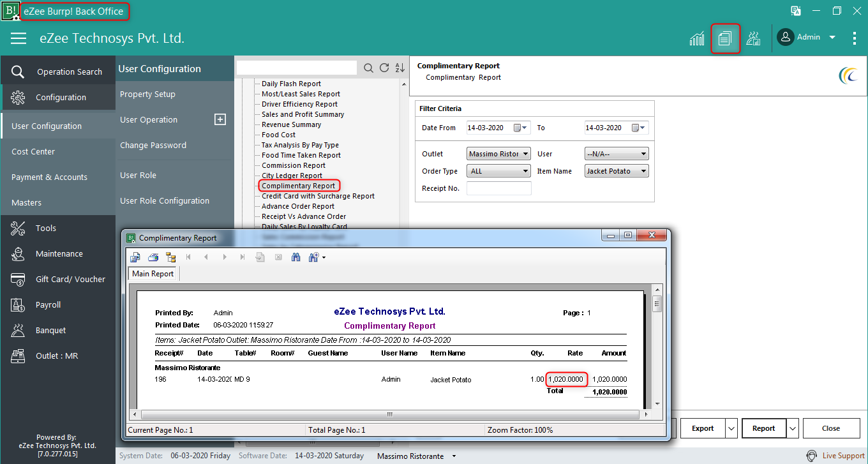The width and height of the screenshot is (868, 464).
Task: Open the Outlet dropdown
Action: (498, 154)
